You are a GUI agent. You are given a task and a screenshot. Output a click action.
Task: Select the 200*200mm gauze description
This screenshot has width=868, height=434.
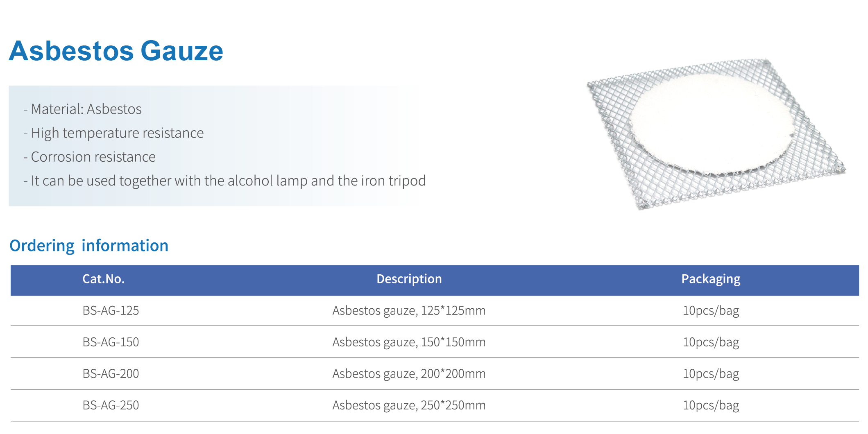(409, 374)
